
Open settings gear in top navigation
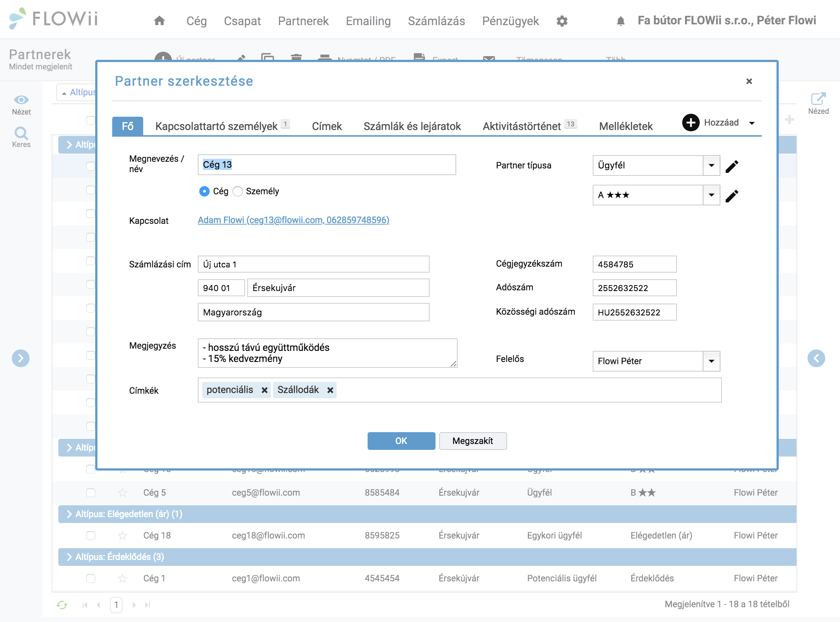tap(562, 21)
